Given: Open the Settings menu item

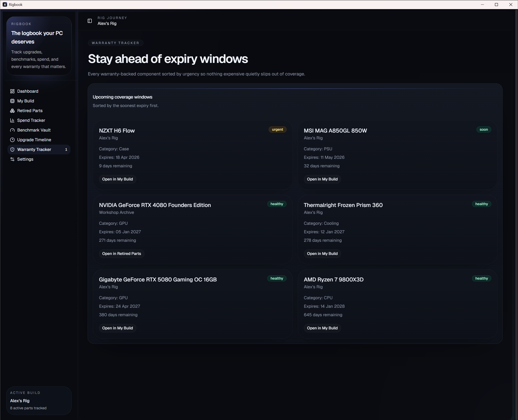Looking at the screenshot, I should pyautogui.click(x=25, y=159).
